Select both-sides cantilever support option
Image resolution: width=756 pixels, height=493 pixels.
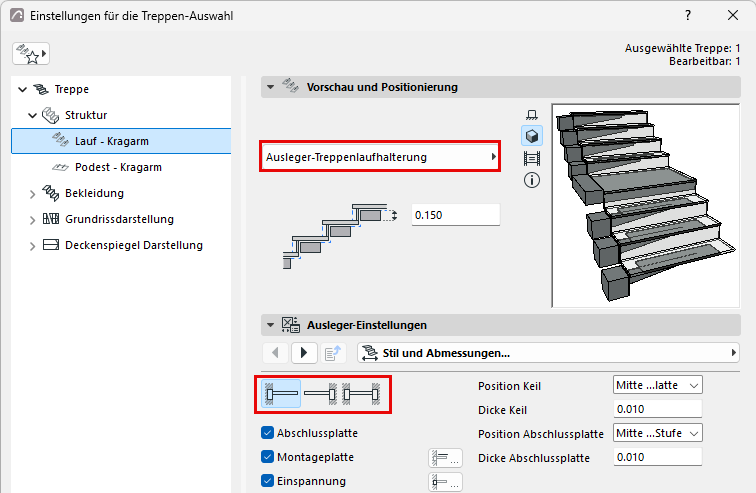point(361,394)
